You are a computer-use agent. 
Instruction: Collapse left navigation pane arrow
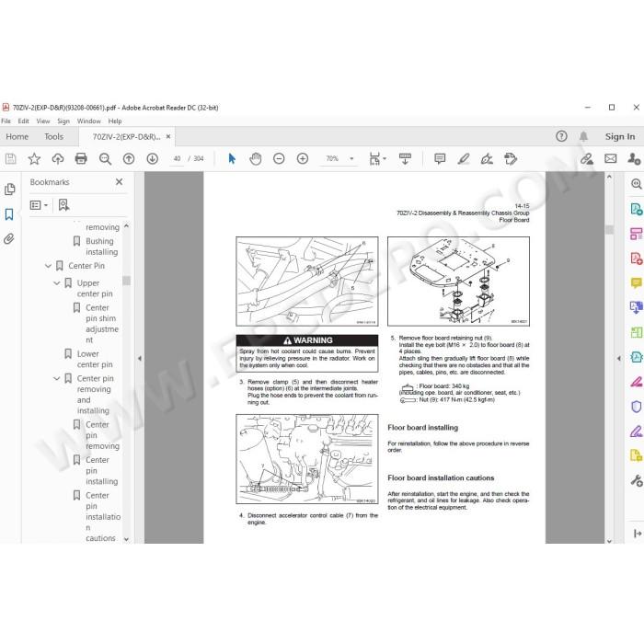(140, 358)
